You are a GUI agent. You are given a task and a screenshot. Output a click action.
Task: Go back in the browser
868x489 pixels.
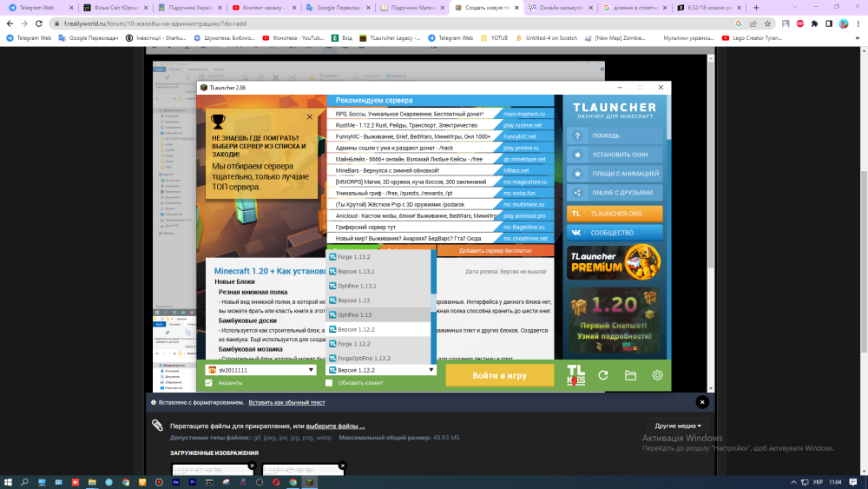[10, 23]
